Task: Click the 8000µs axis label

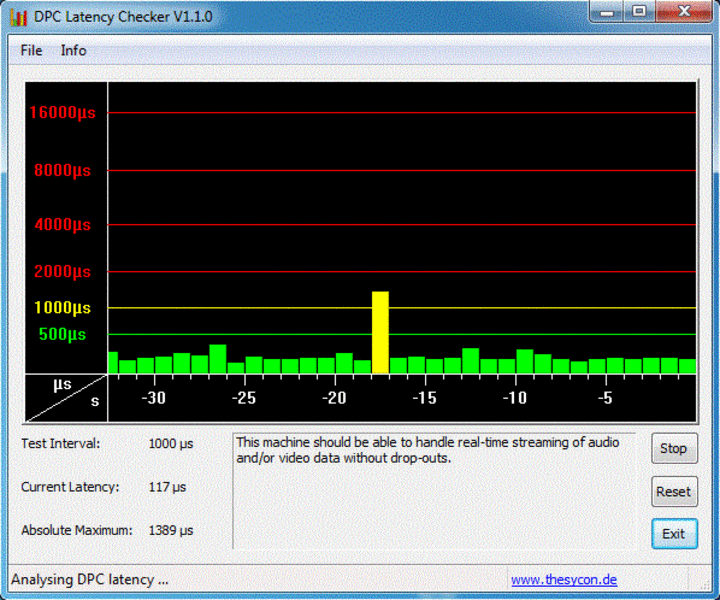Action: pos(62,170)
